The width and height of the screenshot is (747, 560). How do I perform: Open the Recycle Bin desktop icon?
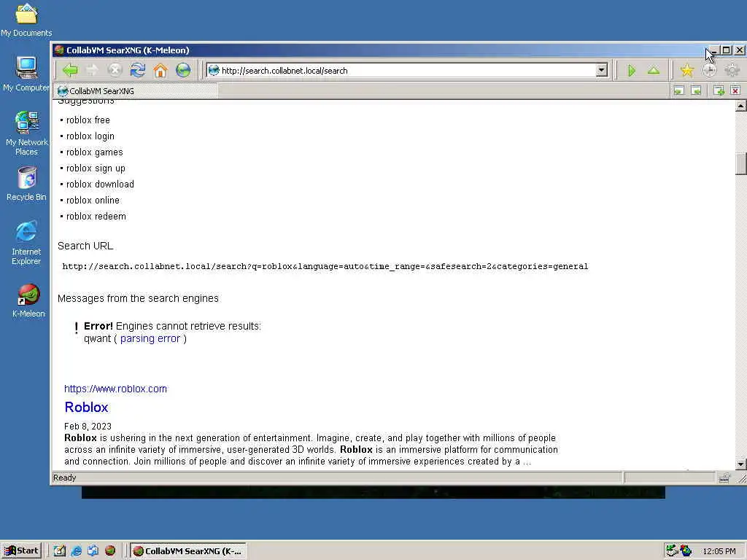tap(27, 183)
